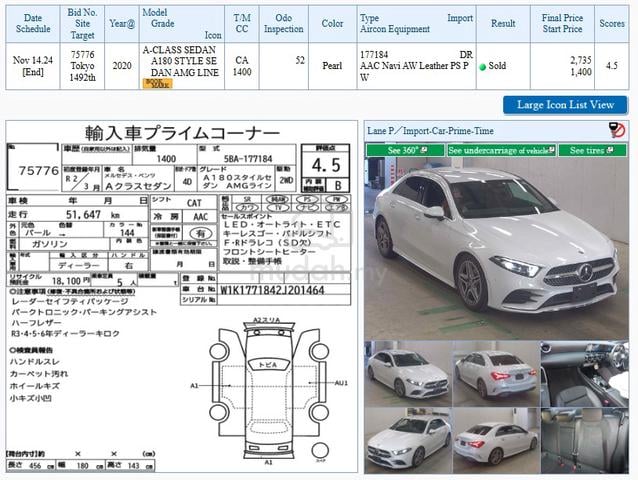Viewport: 638px width, 480px height.
Task: Select the Pearl color cell
Action: point(332,66)
